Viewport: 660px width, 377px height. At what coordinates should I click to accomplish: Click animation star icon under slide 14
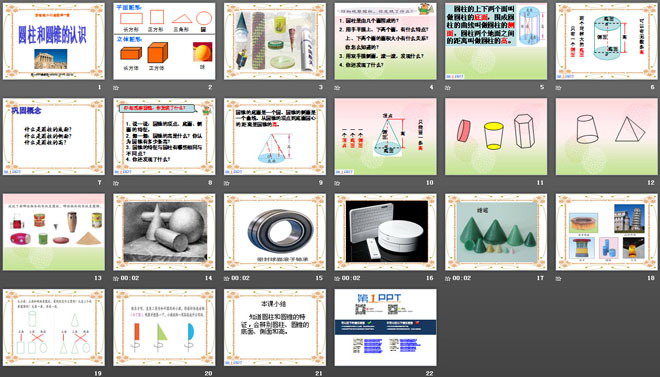pos(116,278)
